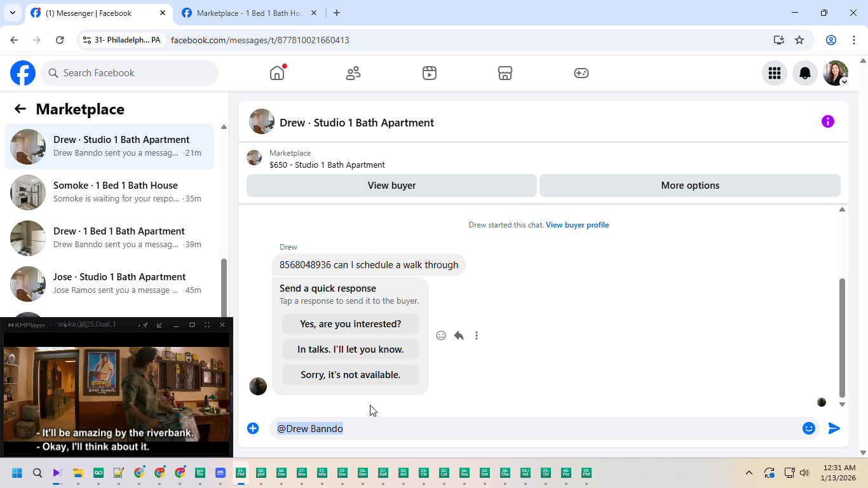The height and width of the screenshot is (488, 868).
Task: Open the Marketplace storefront icon
Action: pyautogui.click(x=505, y=73)
